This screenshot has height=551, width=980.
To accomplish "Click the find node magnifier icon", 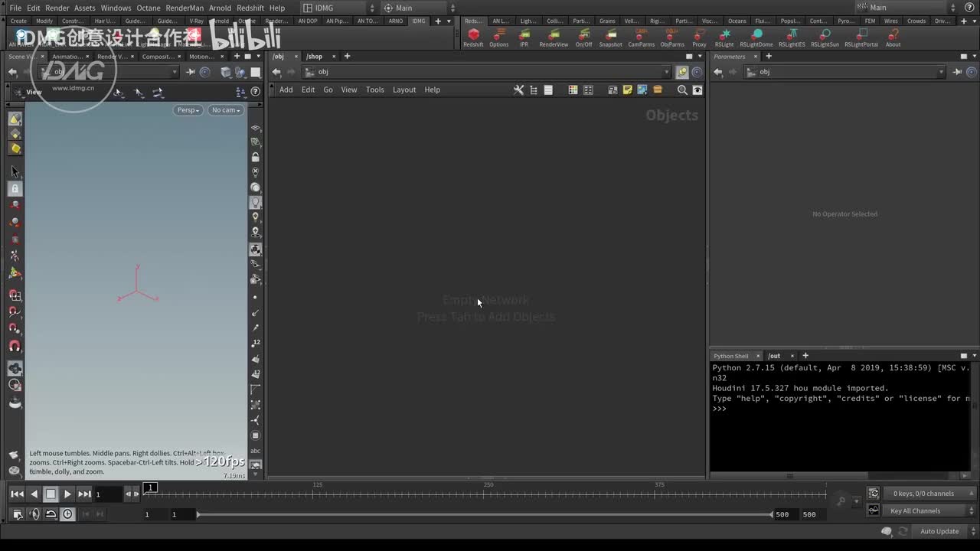I will (x=682, y=90).
